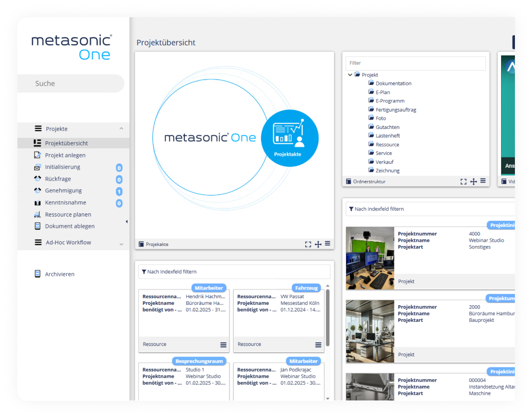This screenshot has height=418, width=532.
Task: Click filter funnel icon in project list
Action: click(351, 209)
